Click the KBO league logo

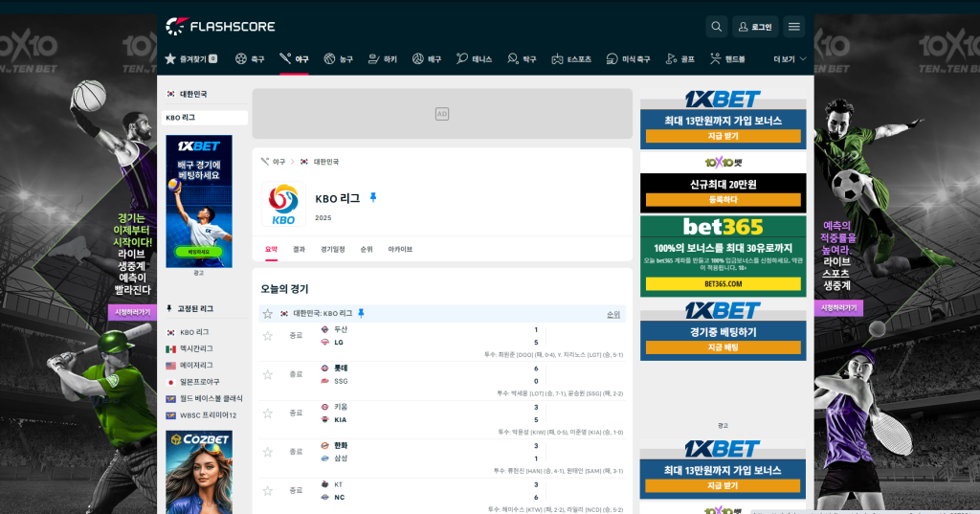[283, 204]
